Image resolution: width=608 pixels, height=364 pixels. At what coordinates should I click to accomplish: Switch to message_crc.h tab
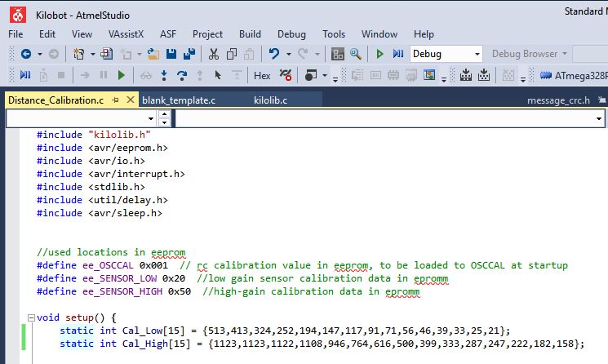[558, 100]
